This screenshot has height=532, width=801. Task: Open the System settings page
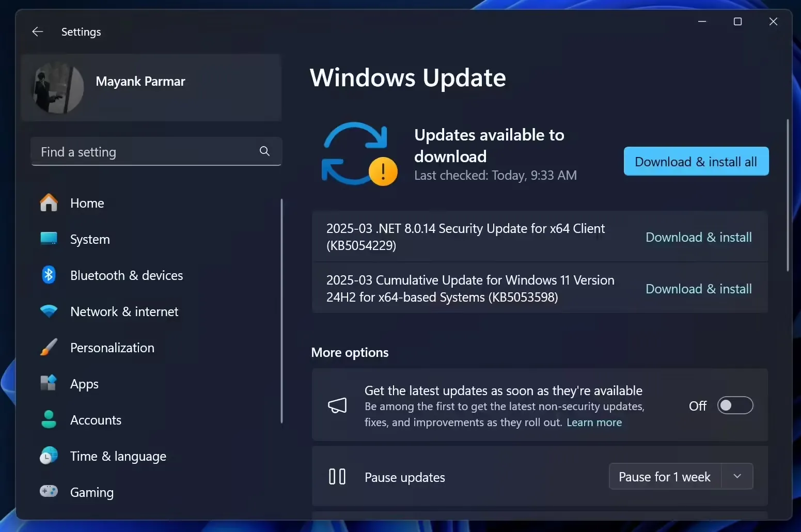[90, 239]
